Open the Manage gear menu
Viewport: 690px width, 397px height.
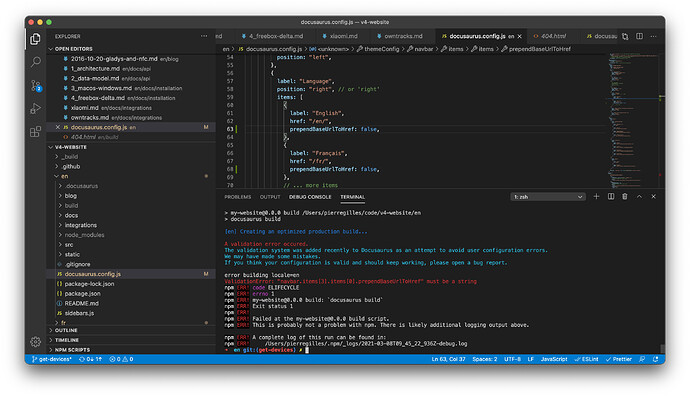(x=36, y=341)
